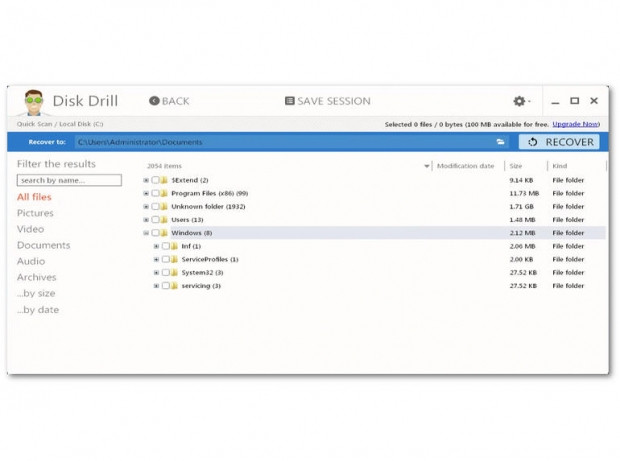The height and width of the screenshot is (461, 620).
Task: Select the Unknown folder (1932) row name
Action: pos(208,207)
